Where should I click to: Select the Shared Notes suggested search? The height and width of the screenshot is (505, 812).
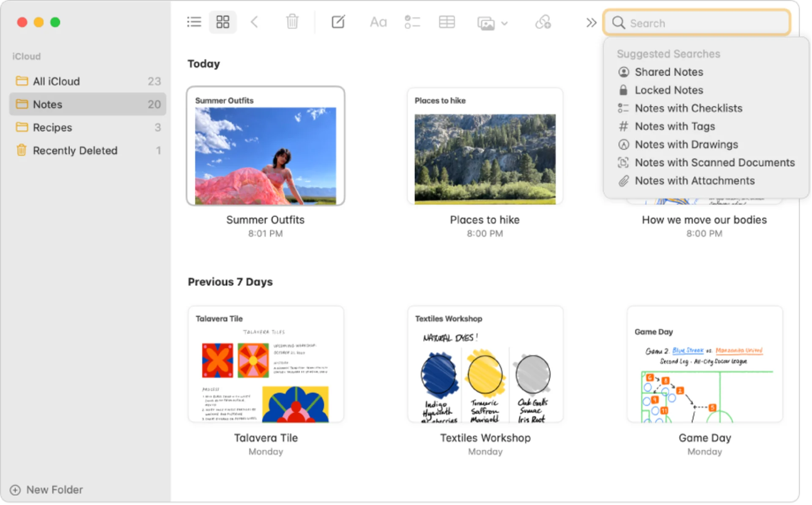point(669,72)
